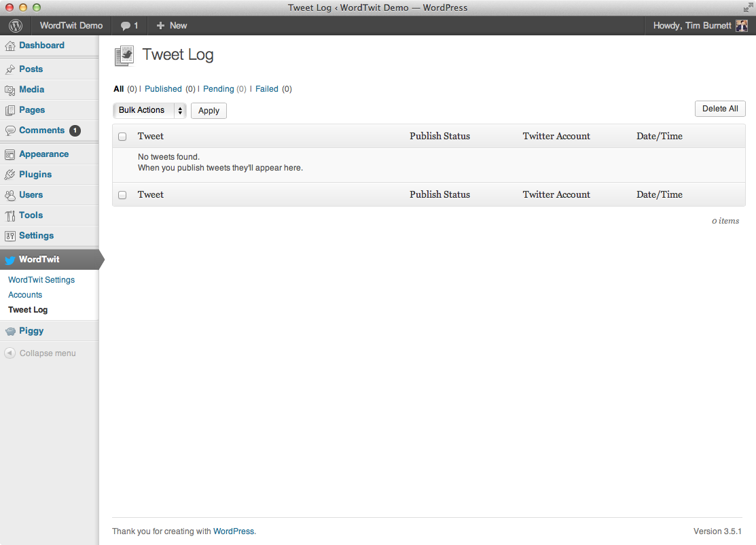Select the WordTwit menu heading

pyautogui.click(x=39, y=260)
